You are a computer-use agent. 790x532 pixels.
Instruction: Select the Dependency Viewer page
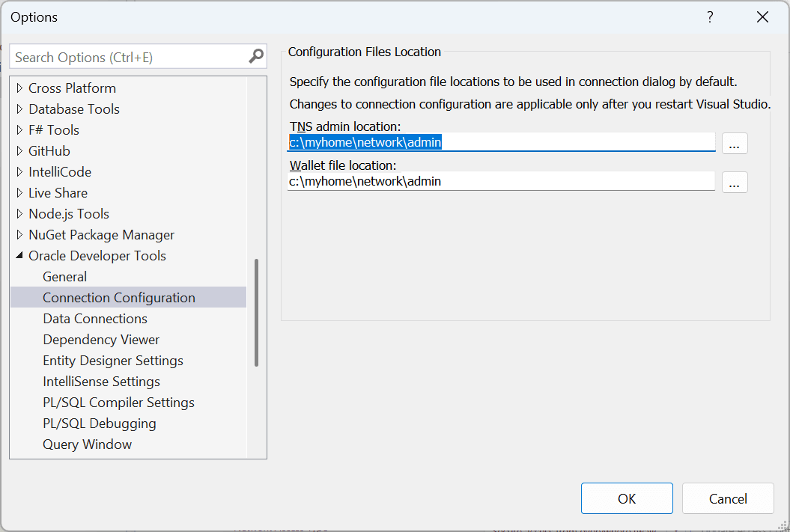click(101, 339)
